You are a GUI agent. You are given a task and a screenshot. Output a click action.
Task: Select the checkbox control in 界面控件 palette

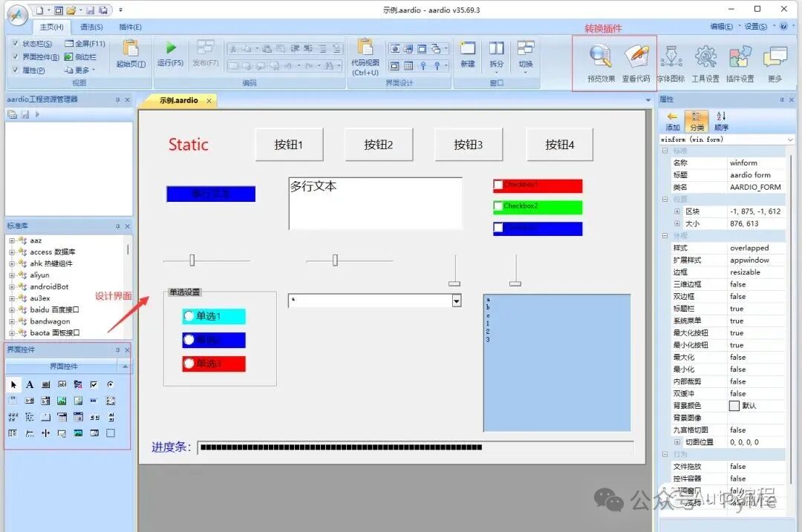point(94,384)
